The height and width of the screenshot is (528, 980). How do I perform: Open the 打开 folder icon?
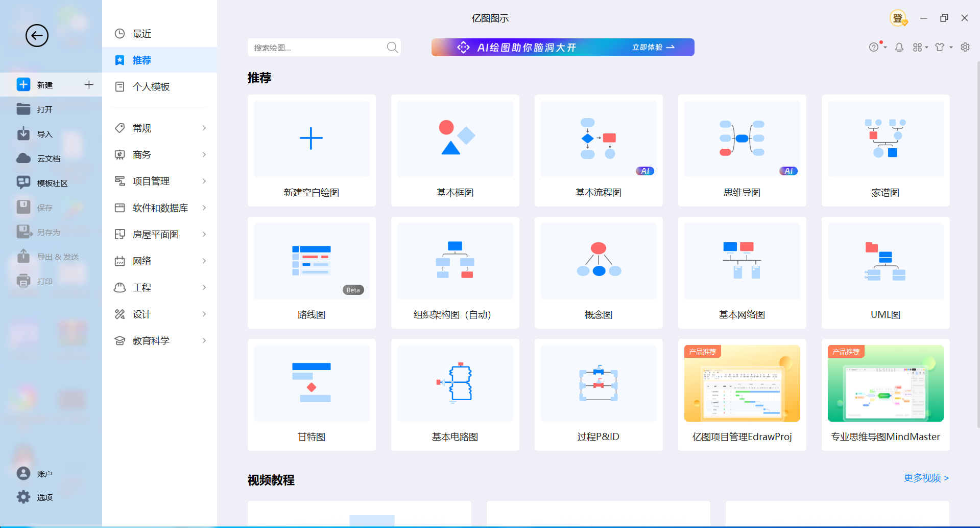pos(23,109)
